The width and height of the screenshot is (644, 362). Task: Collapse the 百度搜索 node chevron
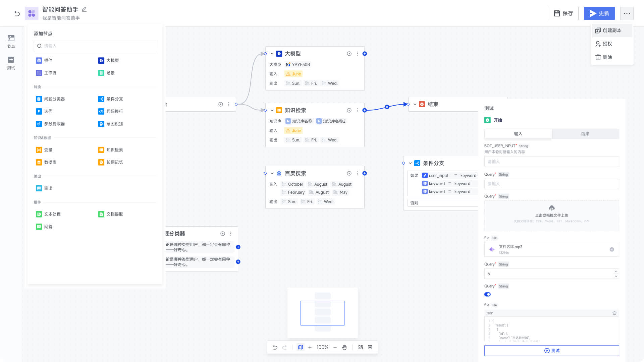coord(272,173)
